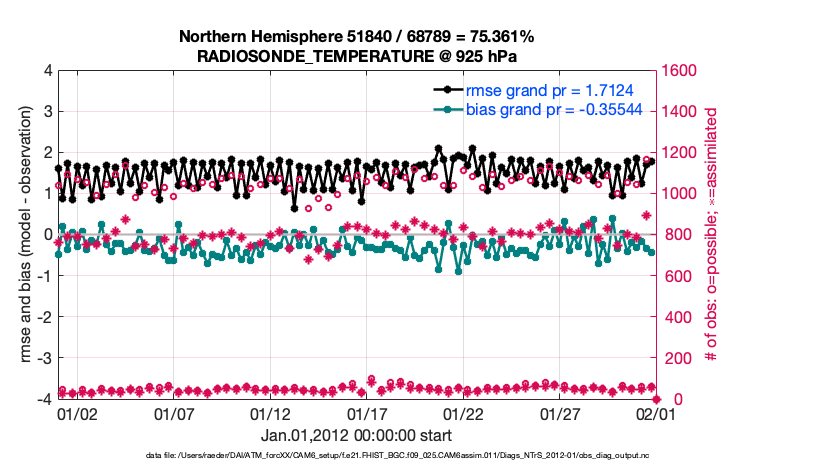Click the 01/12 date tick label
The image size is (830, 470).
coord(270,413)
